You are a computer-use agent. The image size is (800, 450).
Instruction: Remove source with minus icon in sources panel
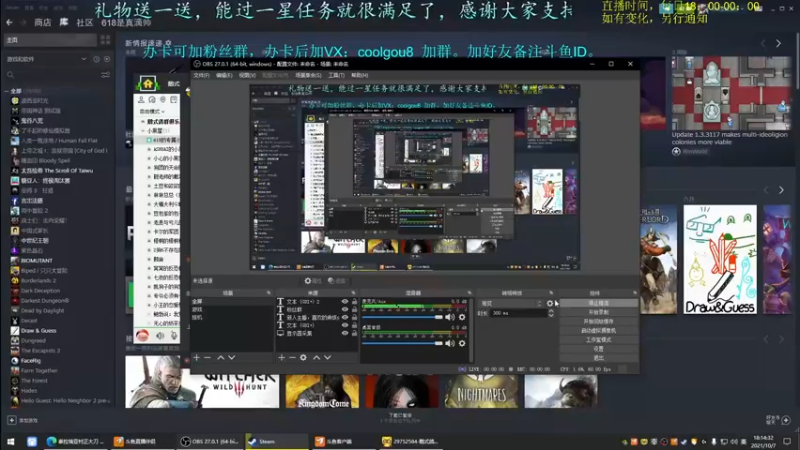click(x=292, y=358)
